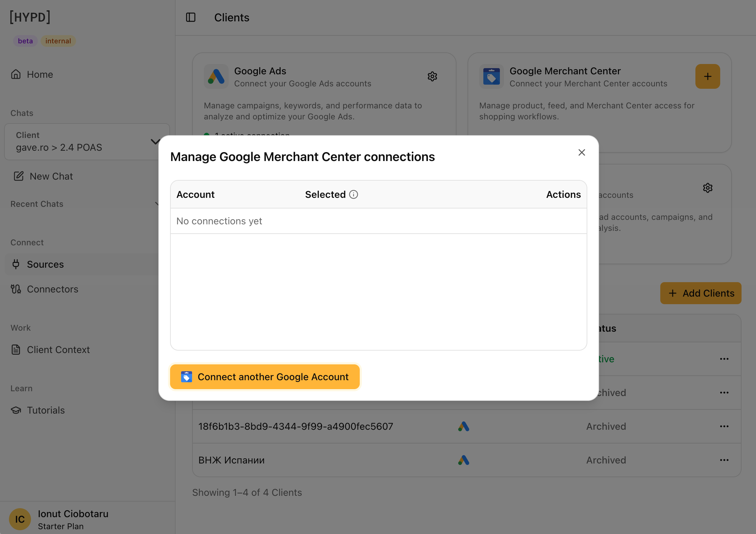Select client 18f6b1b3-8bd9-4344-9f99-a4900fec5607
This screenshot has height=534, width=756.
coord(296,426)
